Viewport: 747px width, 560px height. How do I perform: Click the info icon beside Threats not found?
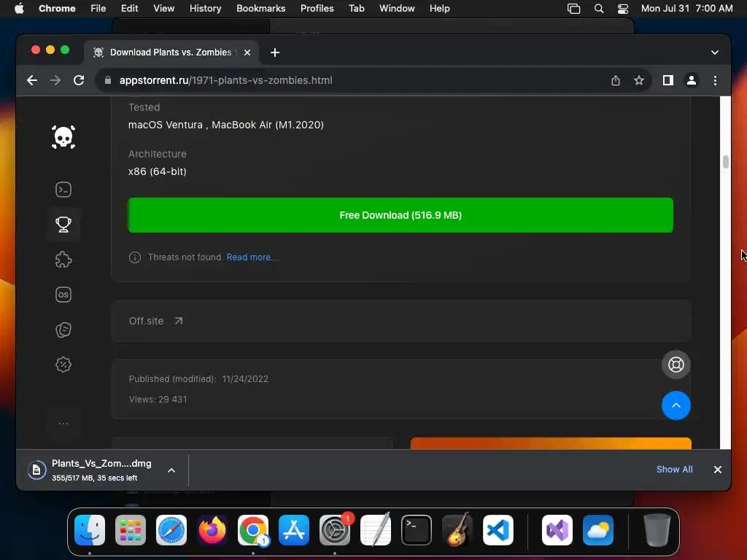coord(135,257)
